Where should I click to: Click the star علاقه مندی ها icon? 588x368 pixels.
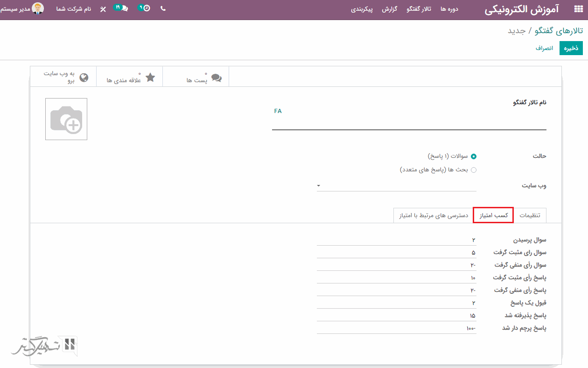point(150,78)
